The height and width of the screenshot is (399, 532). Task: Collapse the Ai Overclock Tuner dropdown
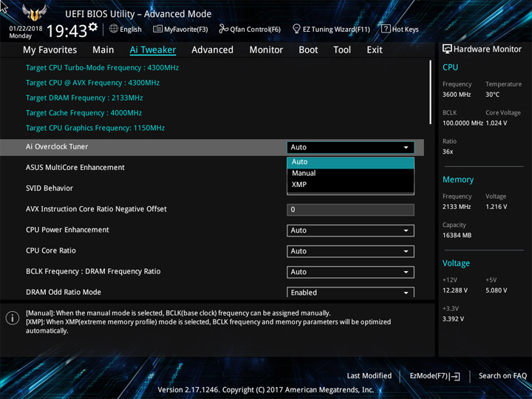[x=350, y=147]
